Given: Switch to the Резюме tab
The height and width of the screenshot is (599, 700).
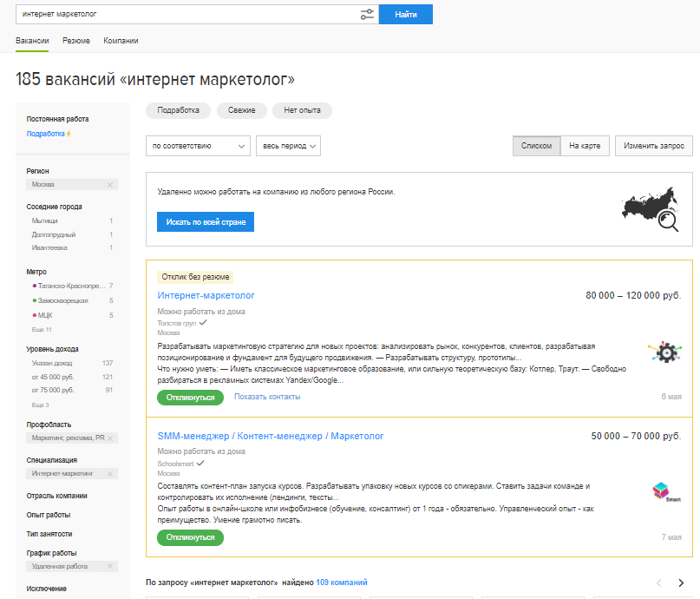Looking at the screenshot, I should coord(75,41).
